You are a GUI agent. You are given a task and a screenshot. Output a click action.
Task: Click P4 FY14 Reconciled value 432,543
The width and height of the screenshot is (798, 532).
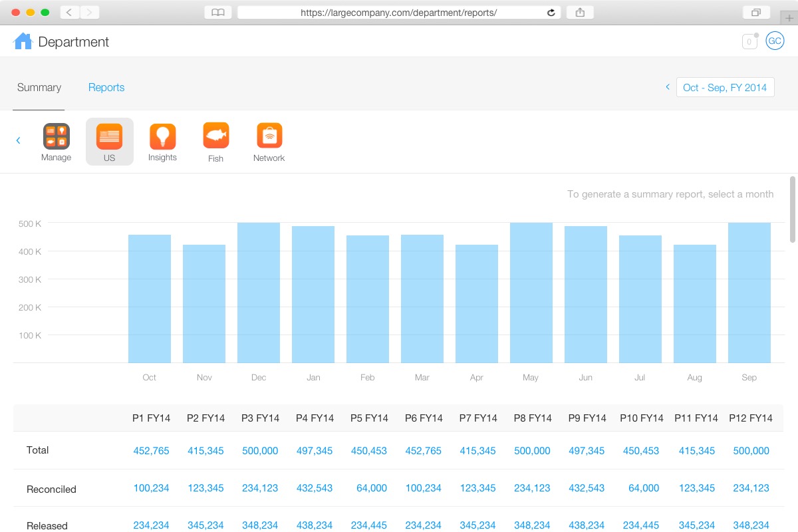[315, 488]
